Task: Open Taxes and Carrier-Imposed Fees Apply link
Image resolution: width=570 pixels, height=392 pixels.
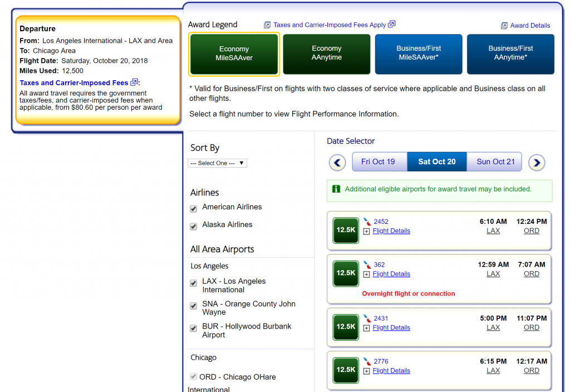Action: pyautogui.click(x=330, y=24)
